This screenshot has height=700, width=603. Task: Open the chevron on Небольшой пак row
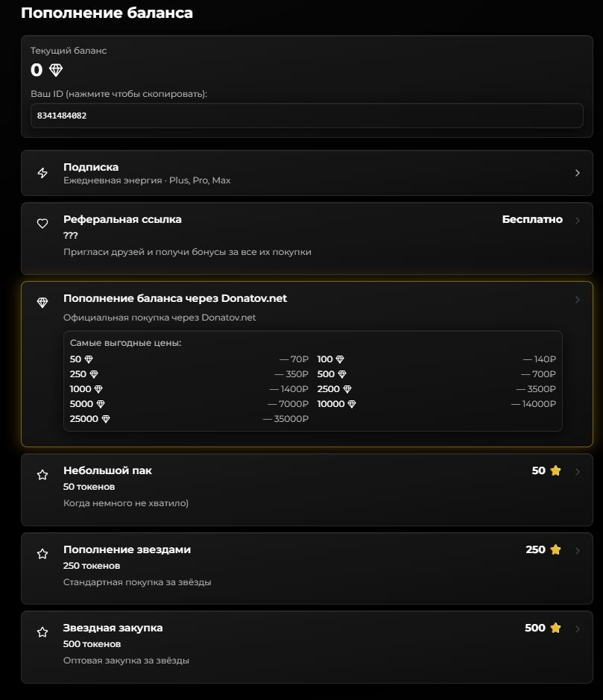[578, 471]
